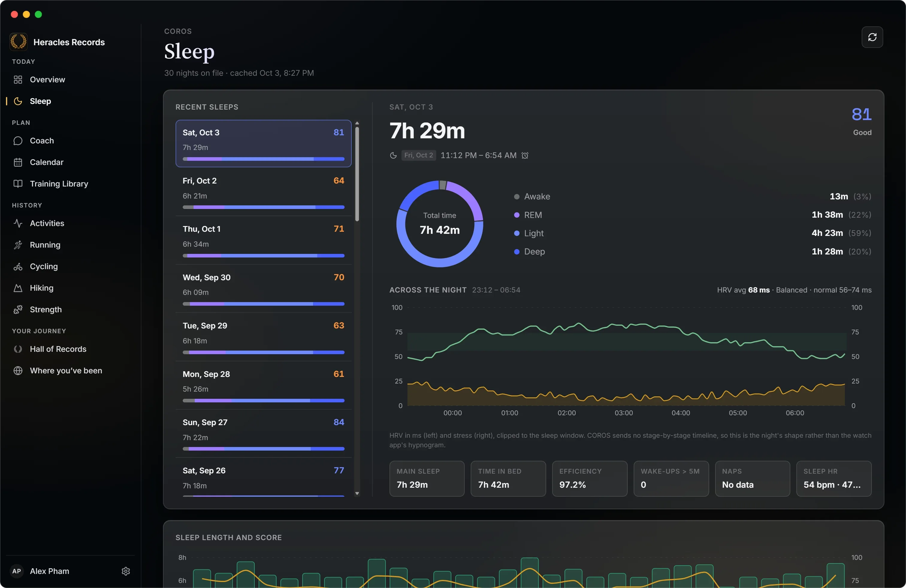This screenshot has height=588, width=906.
Task: Click the Time in Bed 7h 42m card
Action: 508,478
